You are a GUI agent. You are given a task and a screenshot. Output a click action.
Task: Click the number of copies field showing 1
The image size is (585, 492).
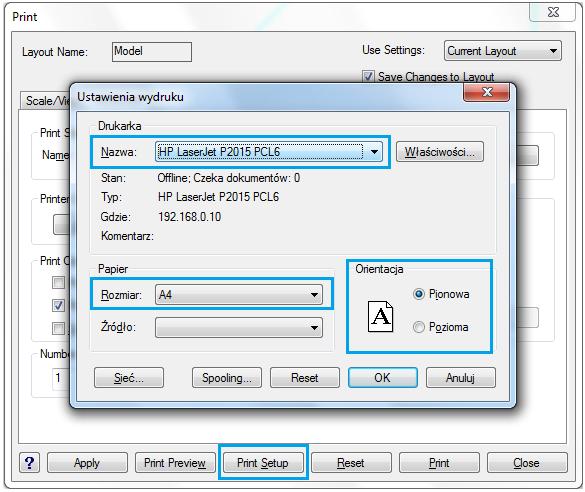point(62,378)
